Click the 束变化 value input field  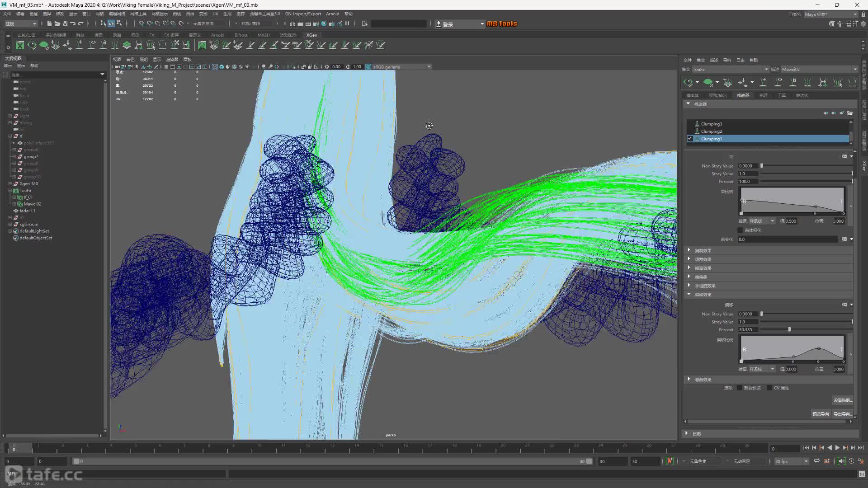coord(787,239)
